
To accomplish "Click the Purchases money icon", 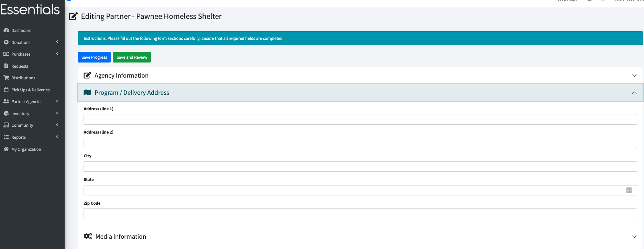I will [6, 54].
